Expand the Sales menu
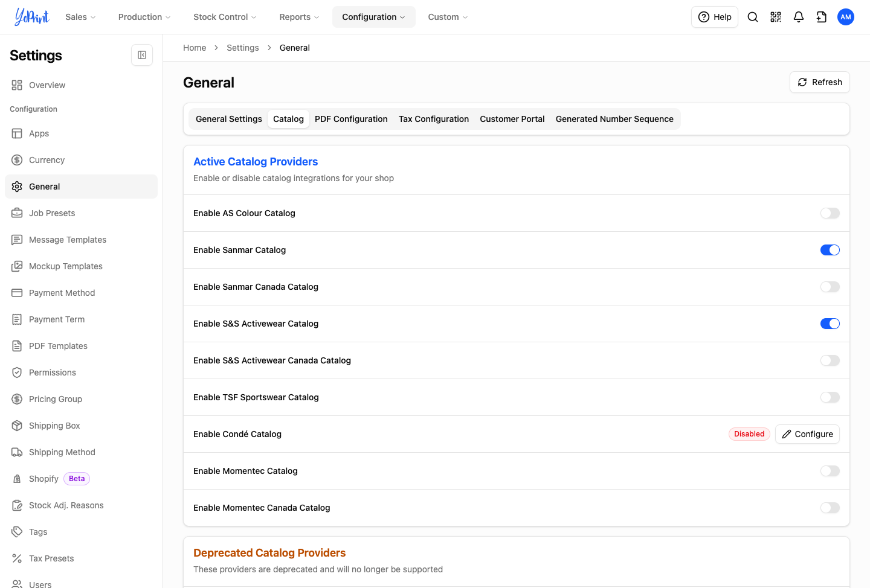 tap(80, 17)
